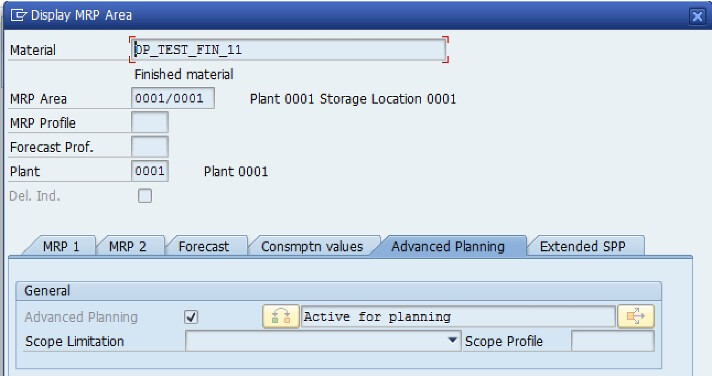The width and height of the screenshot is (712, 376).
Task: Click the toggle status icon left of Active for planning
Action: tap(281, 317)
